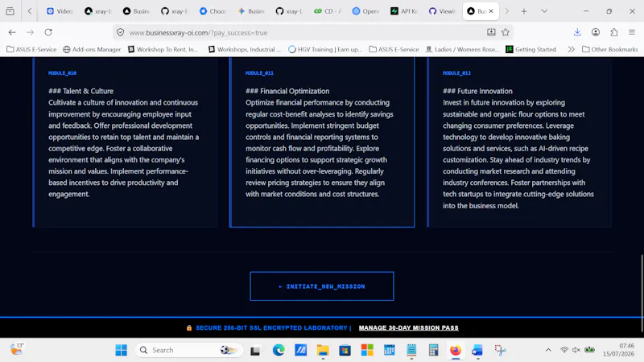Switch to the Viewin tab
This screenshot has height=362, width=644.
tap(442, 11)
